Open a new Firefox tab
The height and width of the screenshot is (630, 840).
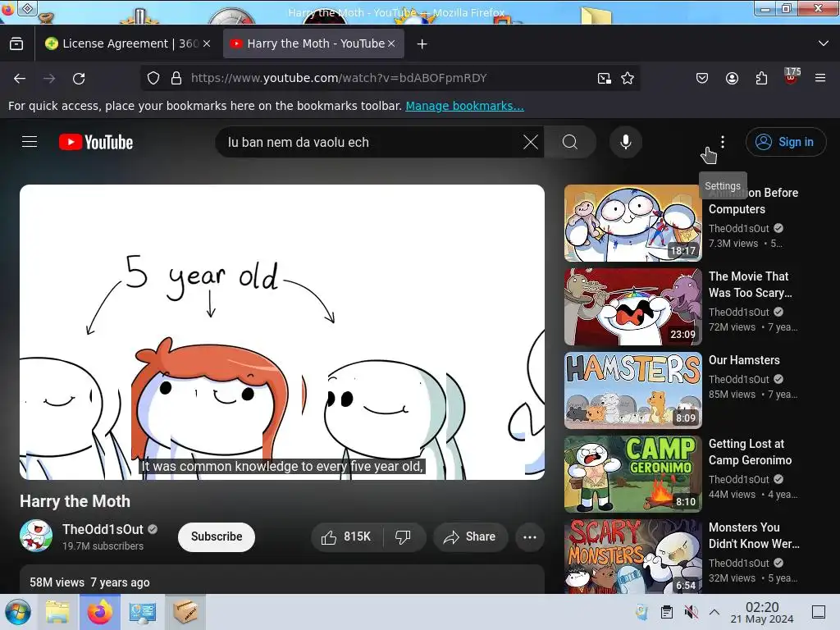pyautogui.click(x=422, y=44)
